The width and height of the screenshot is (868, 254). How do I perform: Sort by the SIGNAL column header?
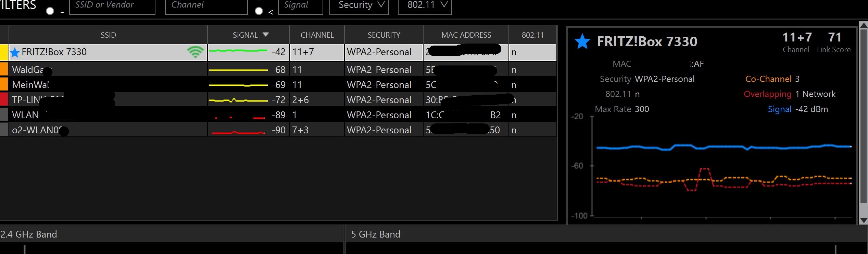(249, 35)
